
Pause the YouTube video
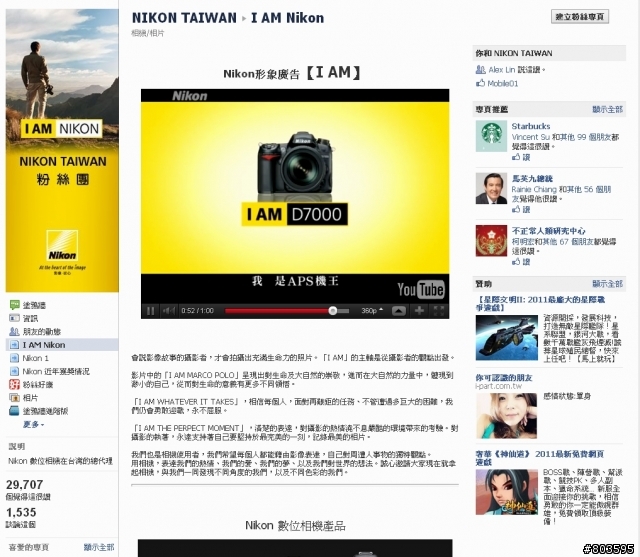pos(150,311)
